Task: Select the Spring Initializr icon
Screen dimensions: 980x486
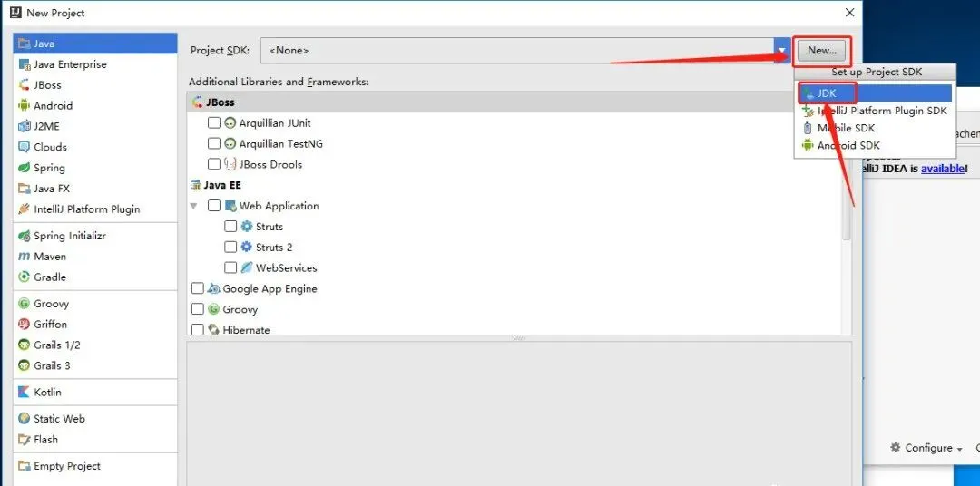Action: [x=24, y=236]
